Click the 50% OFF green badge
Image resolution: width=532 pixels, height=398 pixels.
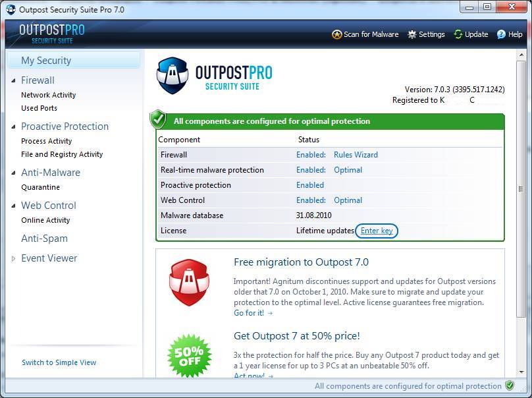pos(190,356)
